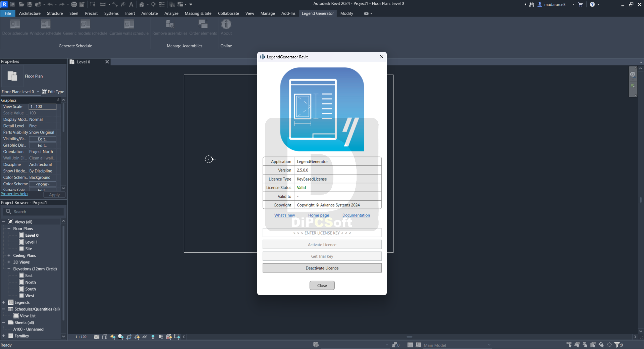Open the Structure ribbon tab
The image size is (644, 349).
tap(55, 13)
